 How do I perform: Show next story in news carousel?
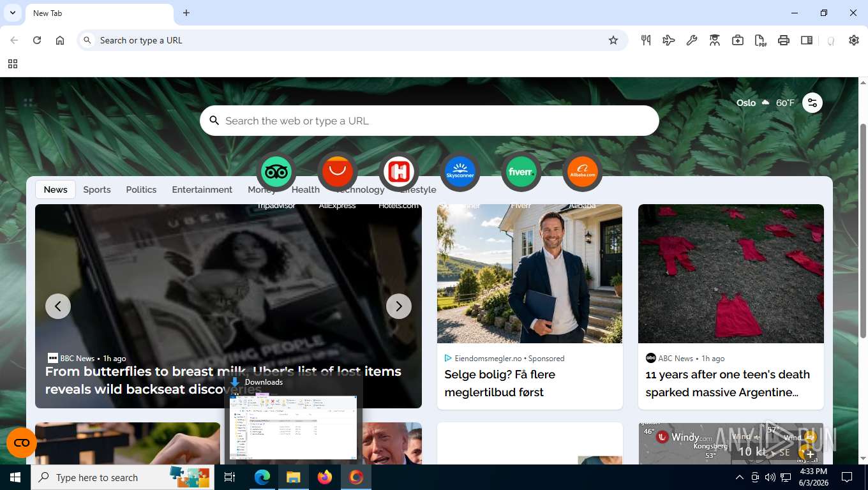click(x=399, y=306)
